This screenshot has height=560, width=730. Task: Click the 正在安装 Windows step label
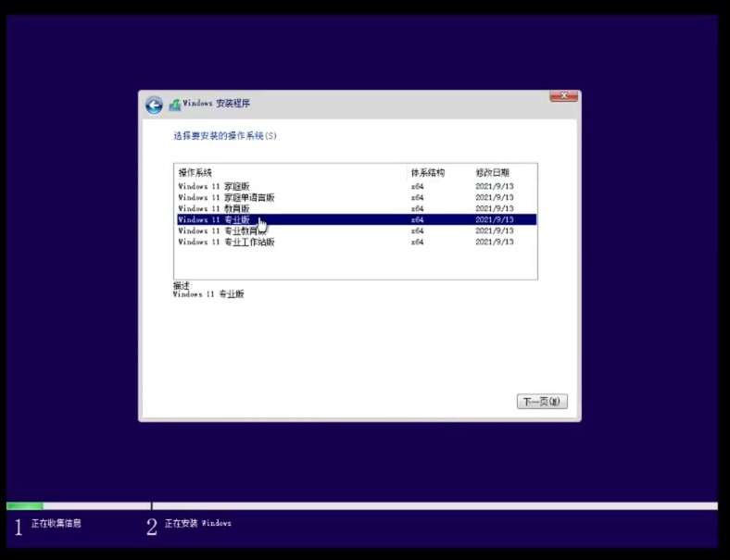[198, 523]
